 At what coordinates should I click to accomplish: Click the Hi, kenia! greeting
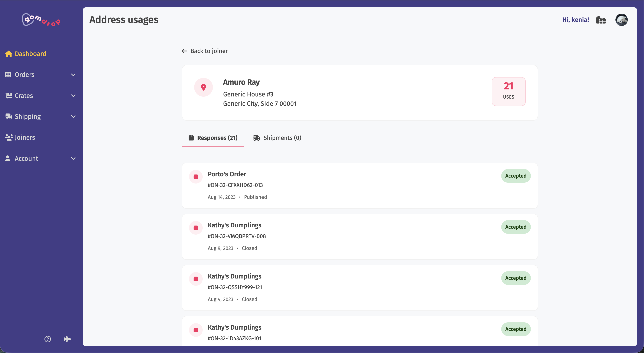[576, 20]
